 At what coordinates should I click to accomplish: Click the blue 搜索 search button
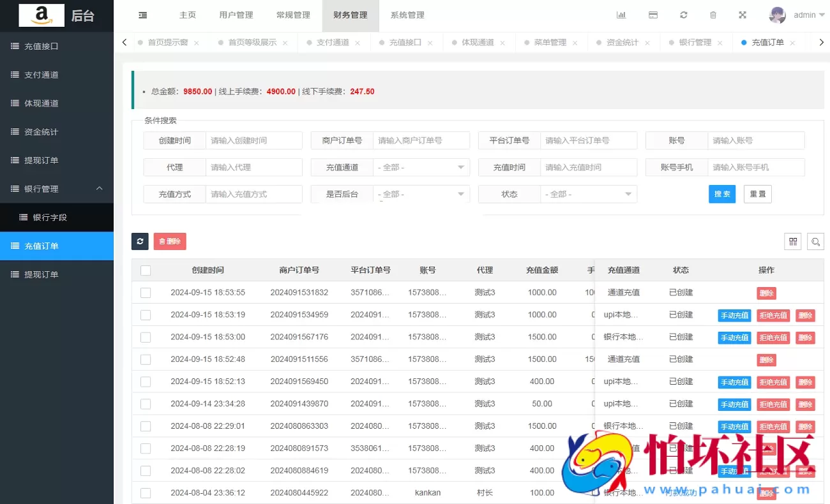(722, 194)
